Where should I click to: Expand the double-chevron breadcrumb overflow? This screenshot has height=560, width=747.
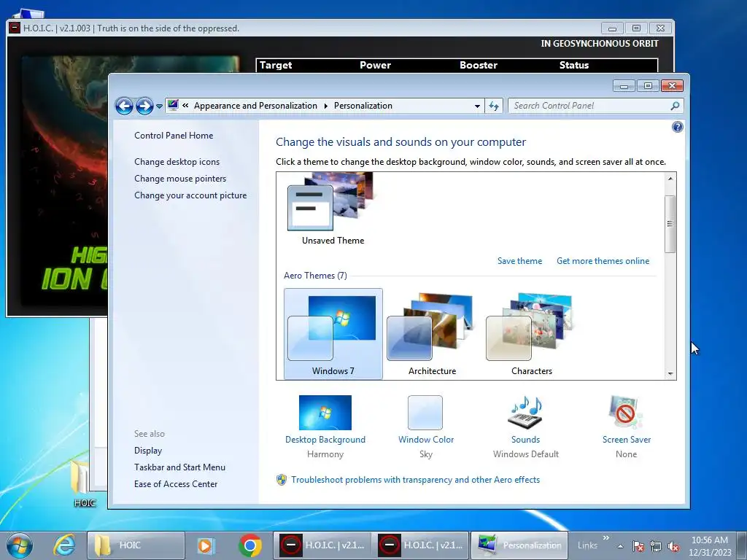pyautogui.click(x=185, y=106)
